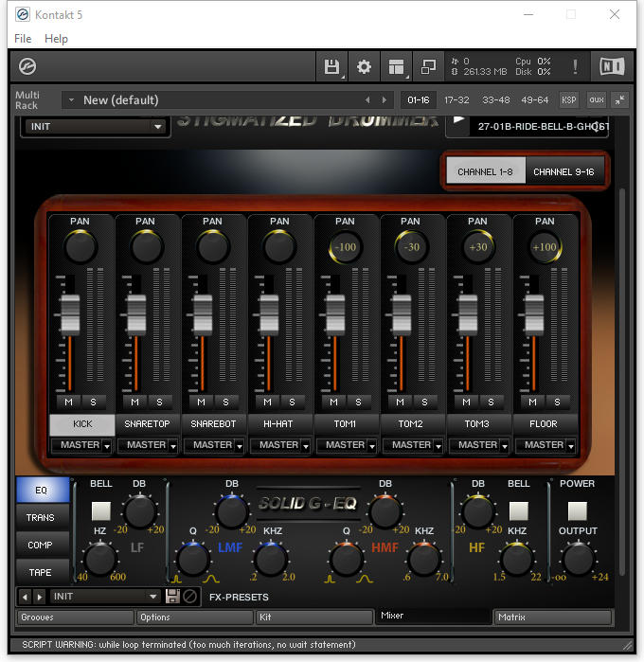Click the NI logo icon

pyautogui.click(x=612, y=66)
